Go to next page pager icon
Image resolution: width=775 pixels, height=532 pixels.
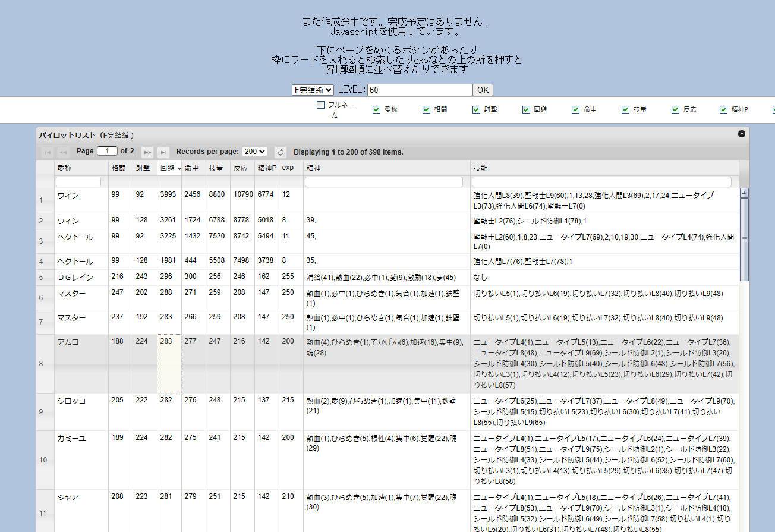(147, 152)
